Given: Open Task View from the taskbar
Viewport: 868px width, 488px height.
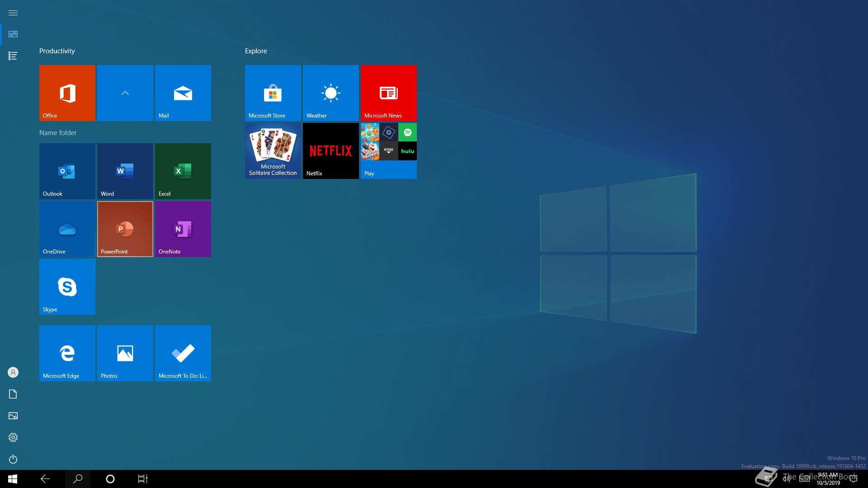Looking at the screenshot, I should point(143,479).
